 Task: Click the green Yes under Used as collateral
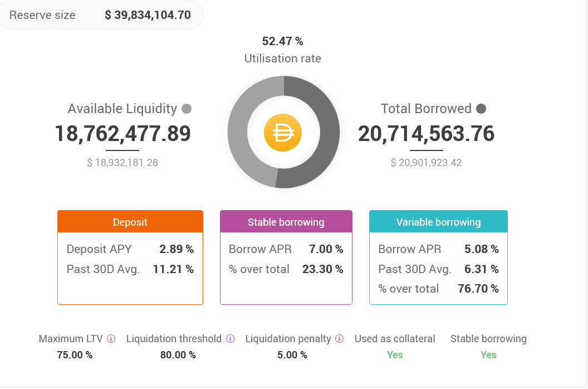click(395, 355)
